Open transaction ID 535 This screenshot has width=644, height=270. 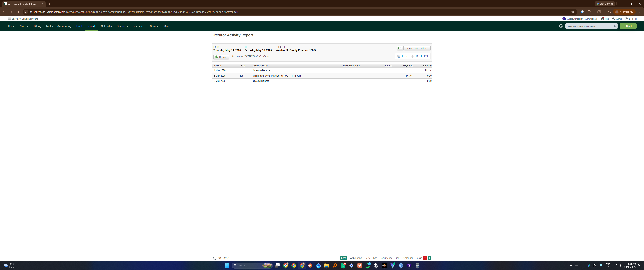(x=241, y=76)
